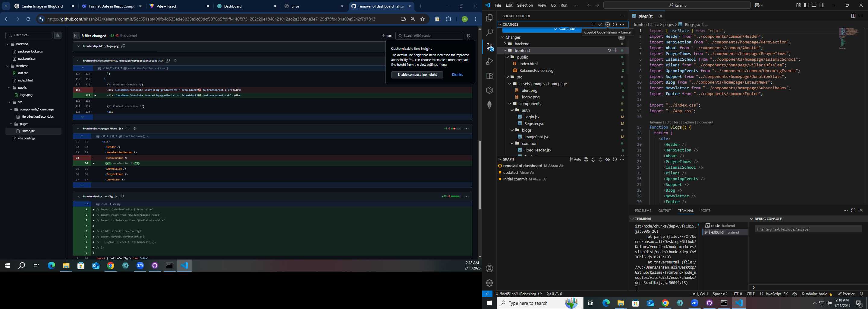
Task: Collapse the components folder in Changes tree
Action: [x=509, y=104]
